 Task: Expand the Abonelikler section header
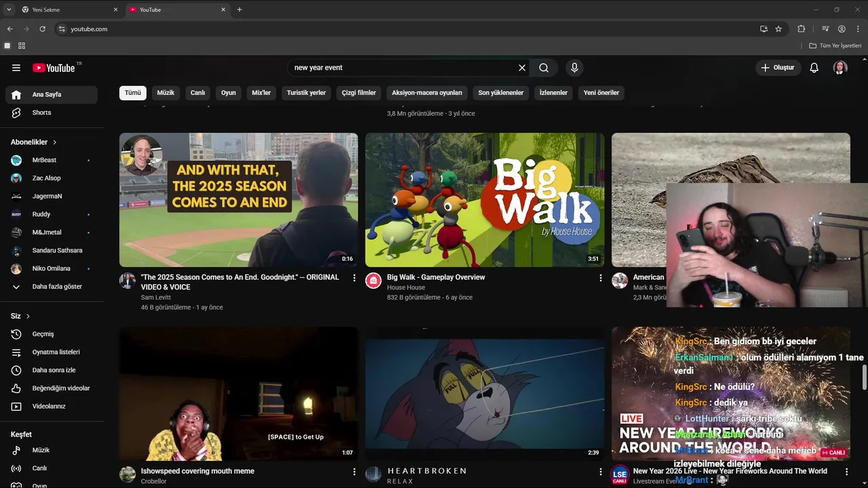click(x=34, y=142)
